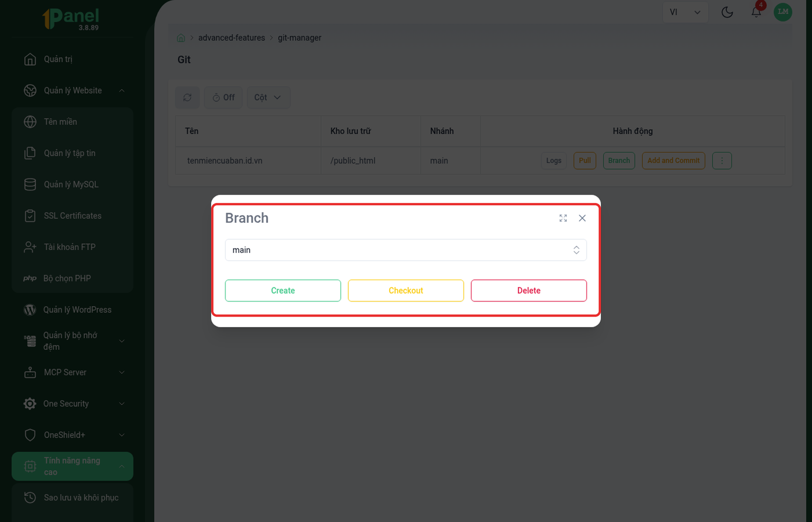
Task: Open the VI language dropdown
Action: [685, 12]
